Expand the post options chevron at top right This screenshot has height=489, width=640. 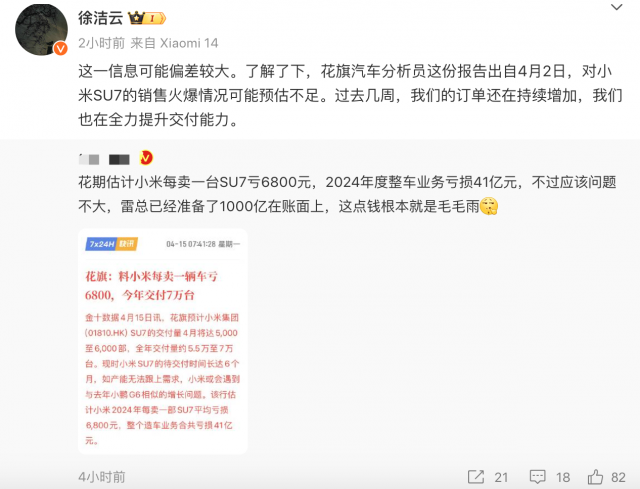pos(616,7)
